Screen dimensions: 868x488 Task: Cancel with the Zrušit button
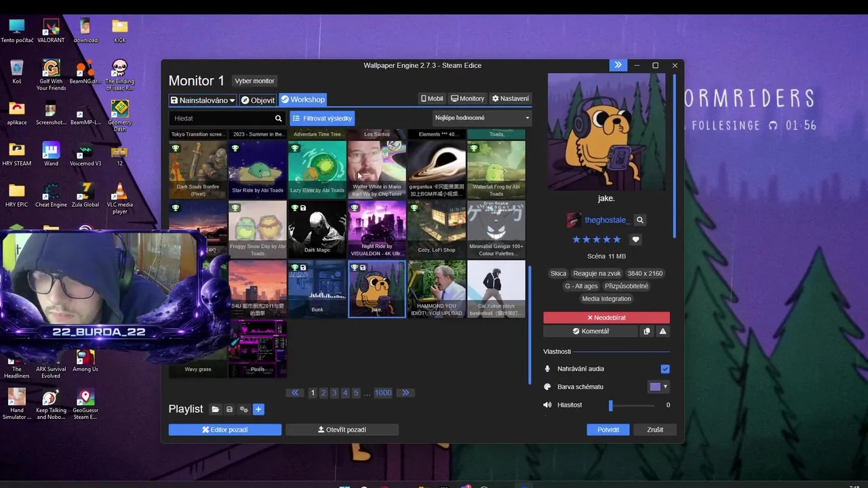[655, 430]
